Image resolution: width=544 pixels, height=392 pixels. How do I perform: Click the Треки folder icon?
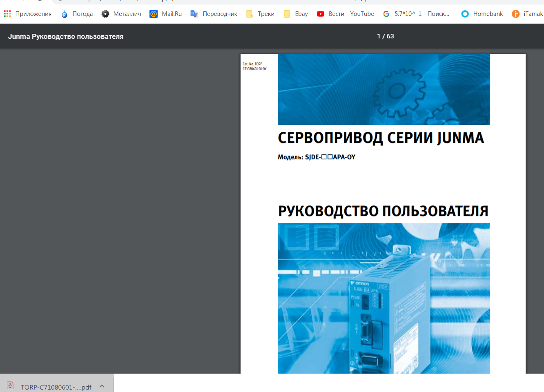click(x=250, y=14)
